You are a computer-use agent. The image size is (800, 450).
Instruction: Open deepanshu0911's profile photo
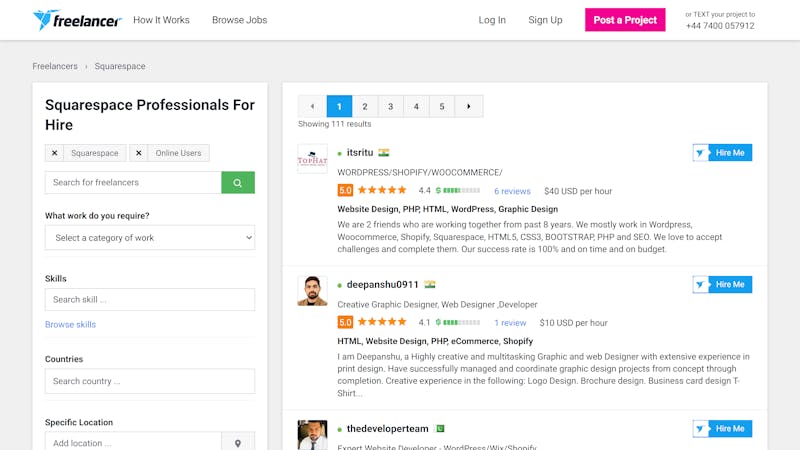312,291
